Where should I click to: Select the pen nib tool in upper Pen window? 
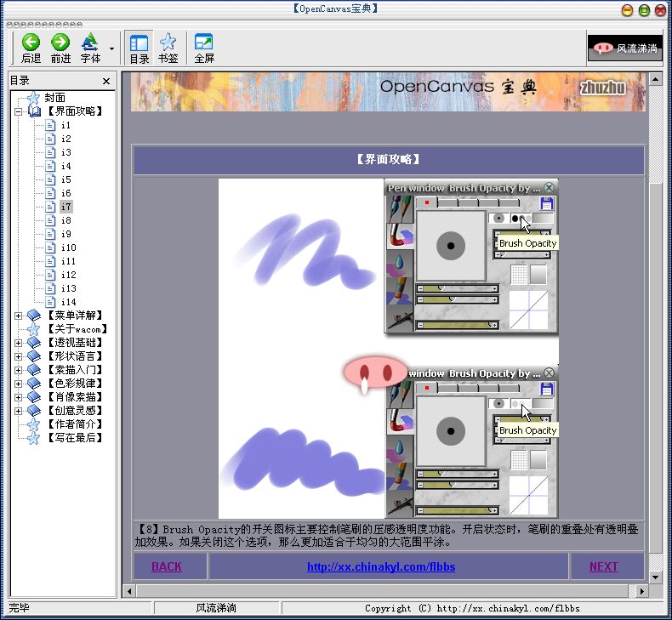[x=400, y=208]
